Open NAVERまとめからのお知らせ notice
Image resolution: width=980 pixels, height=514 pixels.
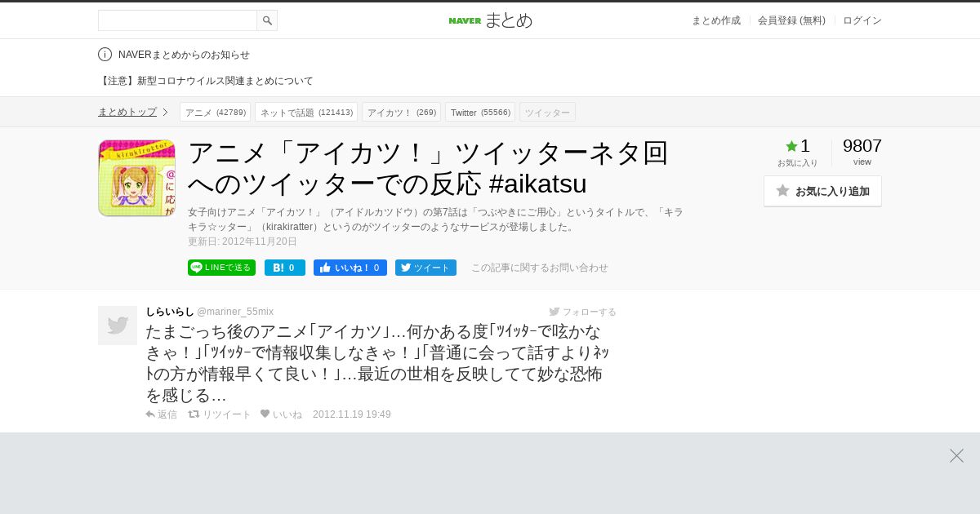point(184,55)
